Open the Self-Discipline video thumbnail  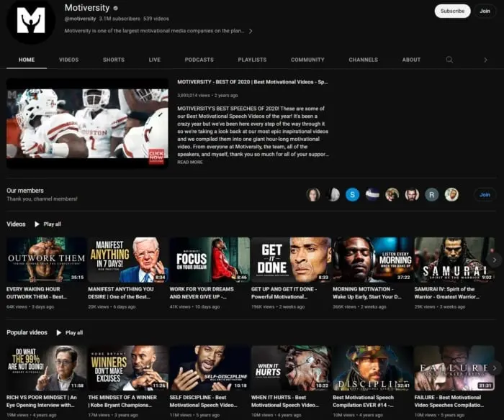click(210, 368)
